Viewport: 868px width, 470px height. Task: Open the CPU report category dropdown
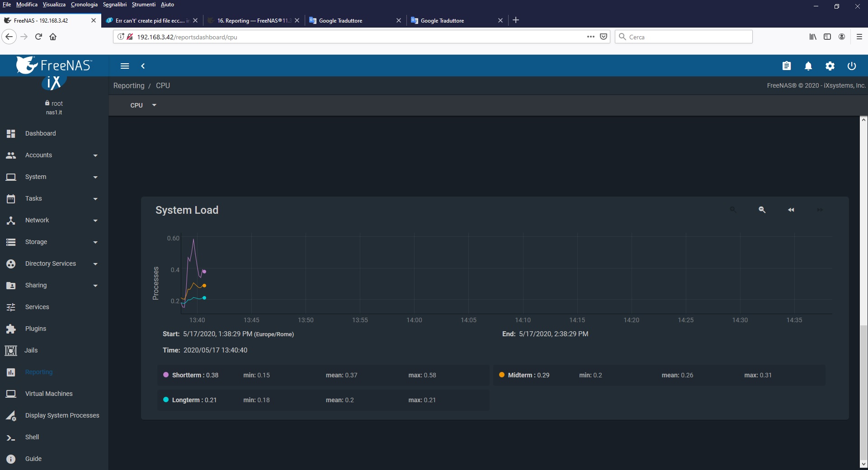click(143, 105)
